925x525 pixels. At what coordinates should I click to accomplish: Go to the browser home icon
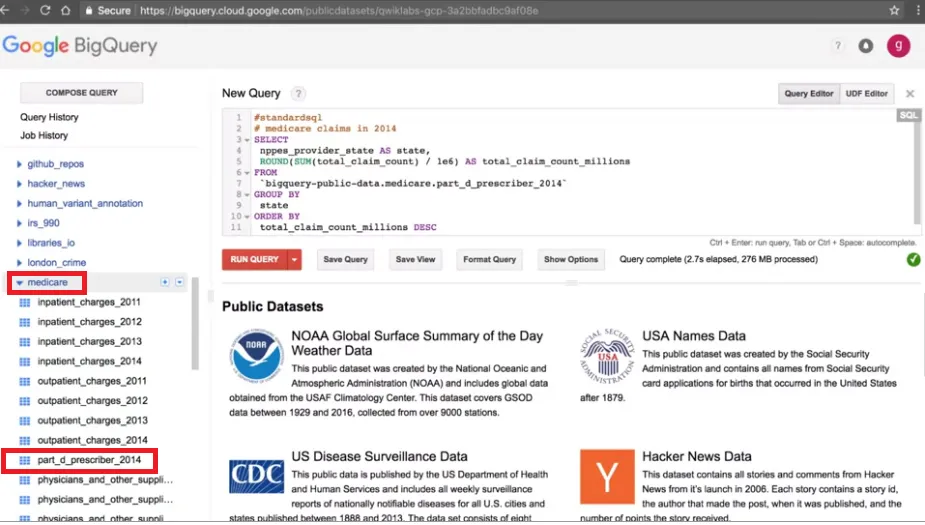65,11
